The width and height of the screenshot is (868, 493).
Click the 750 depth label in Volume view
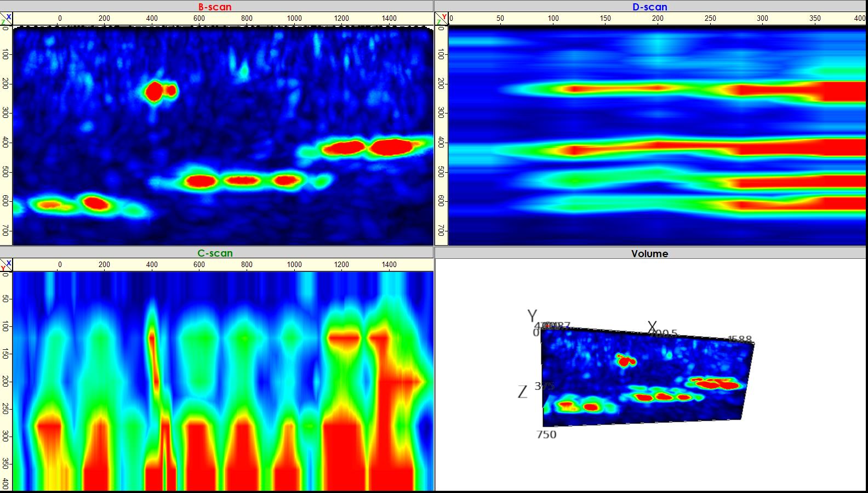pyautogui.click(x=546, y=435)
